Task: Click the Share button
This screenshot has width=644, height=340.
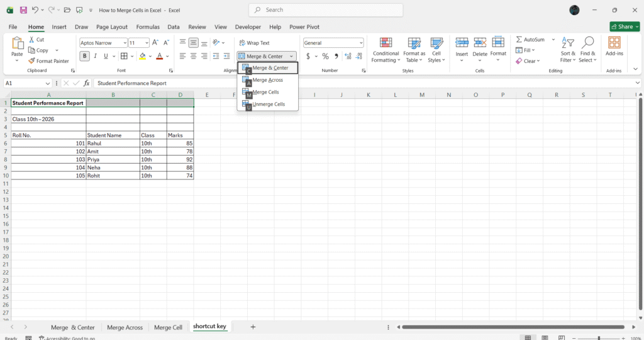Action: [625, 26]
